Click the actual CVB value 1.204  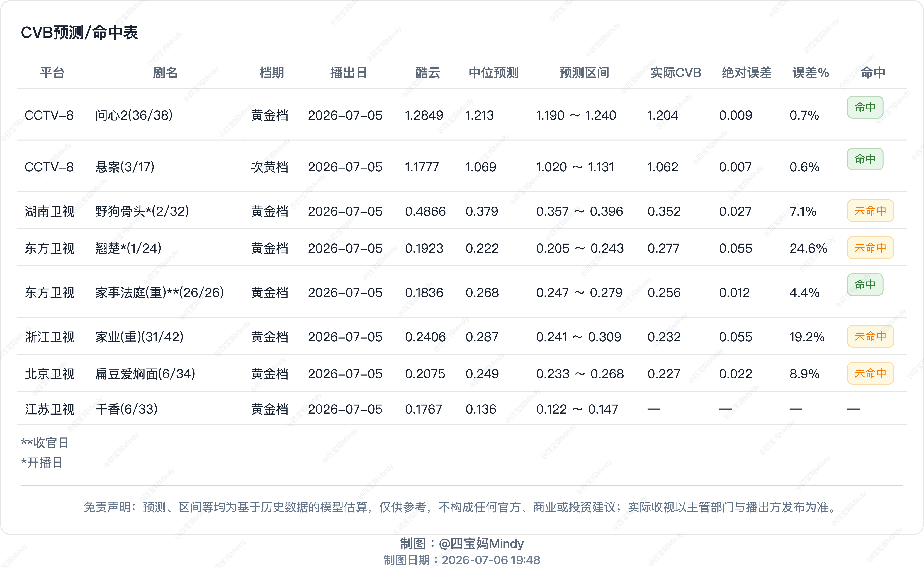click(663, 115)
